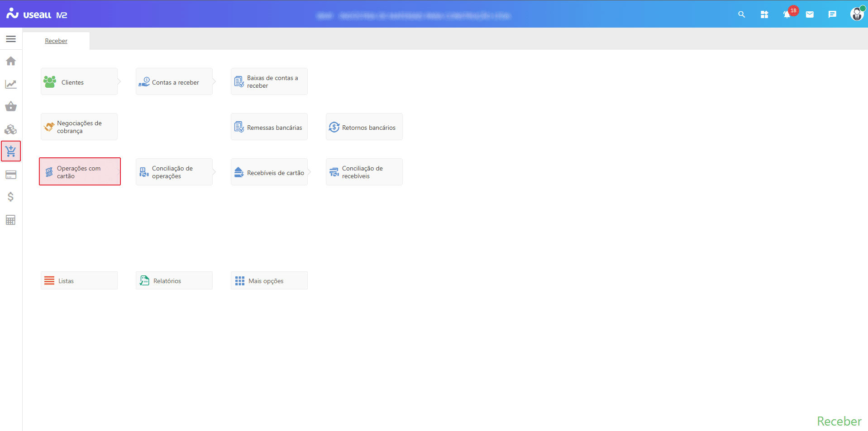Open the shopping basket sidebar icon
This screenshot has height=431, width=868.
[x=11, y=107]
